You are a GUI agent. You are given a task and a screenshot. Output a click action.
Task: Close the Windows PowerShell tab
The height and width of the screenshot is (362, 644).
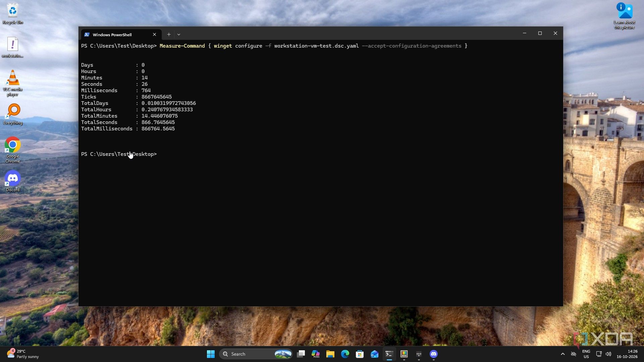154,35
